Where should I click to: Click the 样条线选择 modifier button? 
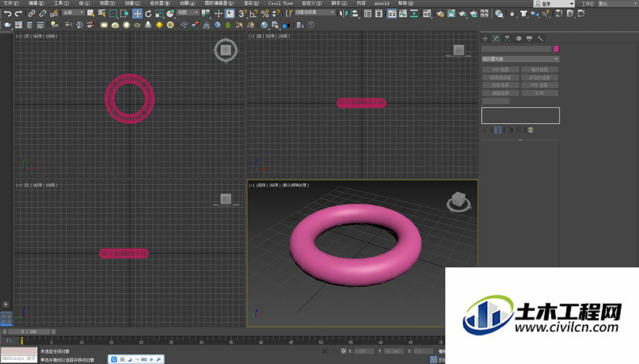pos(500,77)
